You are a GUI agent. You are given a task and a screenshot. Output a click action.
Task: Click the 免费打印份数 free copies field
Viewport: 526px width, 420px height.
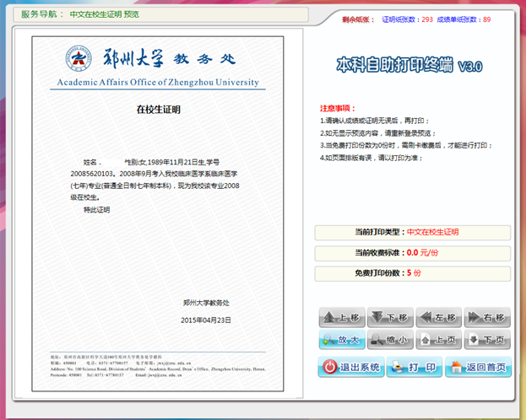tap(412, 273)
